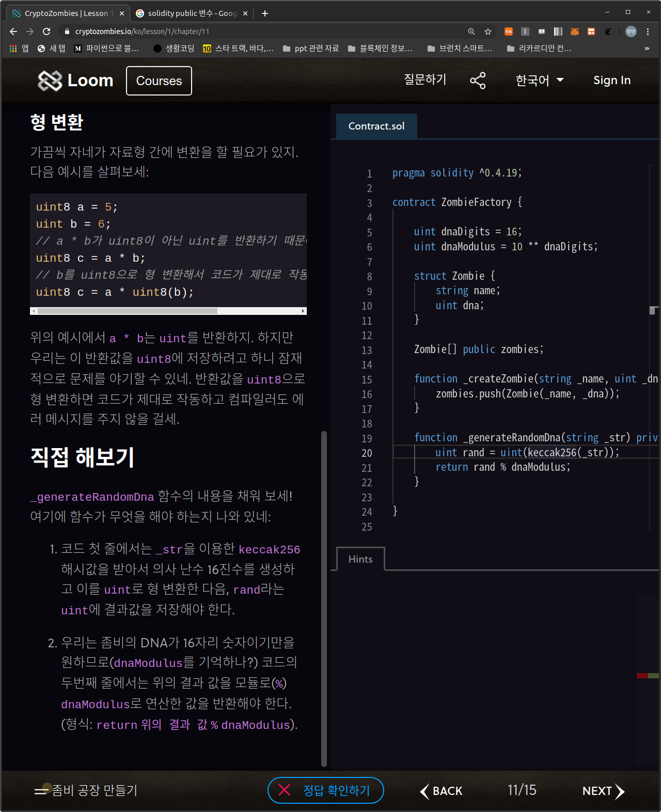Viewport: 661px width, 812px height.
Task: Open the zoom magnifier in address bar
Action: pos(471,31)
